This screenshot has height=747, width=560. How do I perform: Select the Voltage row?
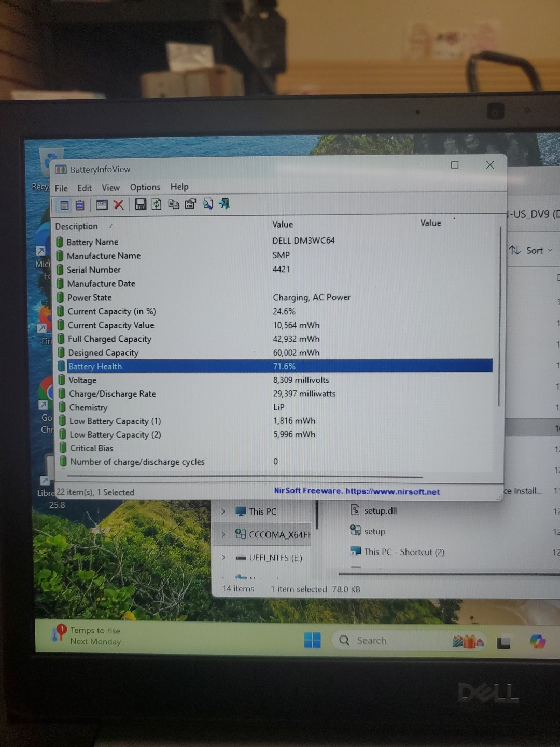(275, 380)
